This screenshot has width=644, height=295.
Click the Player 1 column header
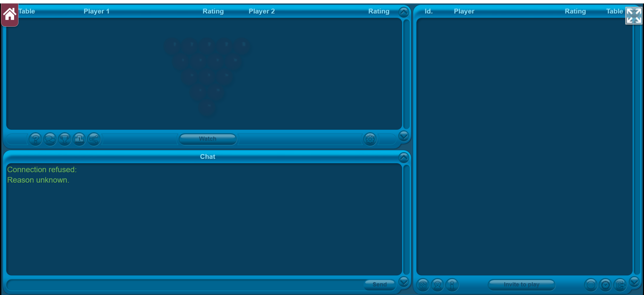coord(97,11)
